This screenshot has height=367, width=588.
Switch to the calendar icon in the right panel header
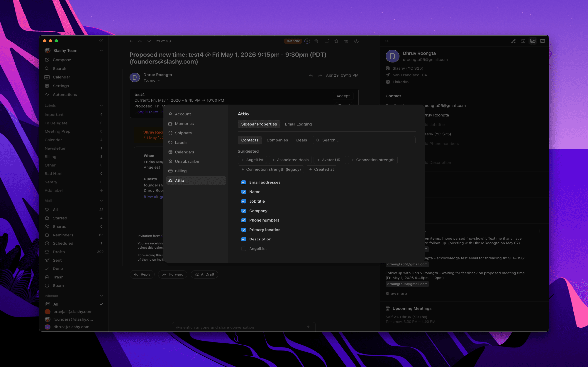542,41
